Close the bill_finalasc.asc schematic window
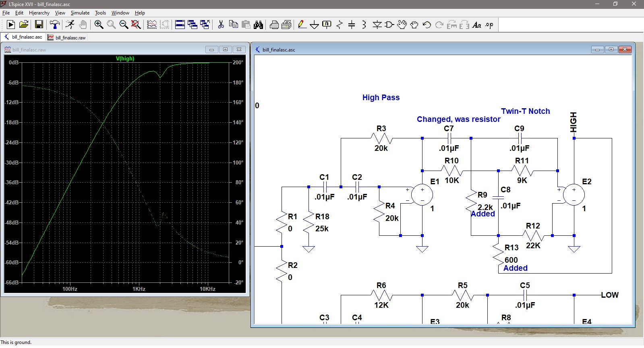This screenshot has width=644, height=348. coord(625,49)
